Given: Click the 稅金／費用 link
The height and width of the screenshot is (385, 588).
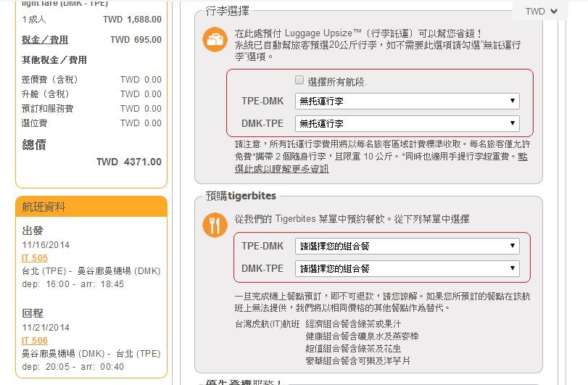Looking at the screenshot, I should click(x=45, y=40).
